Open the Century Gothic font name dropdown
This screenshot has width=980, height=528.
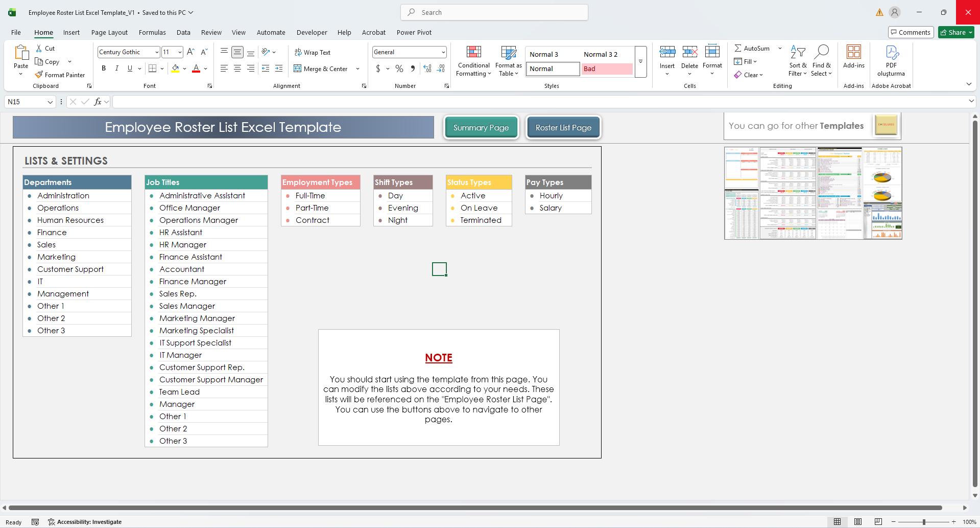coord(156,52)
